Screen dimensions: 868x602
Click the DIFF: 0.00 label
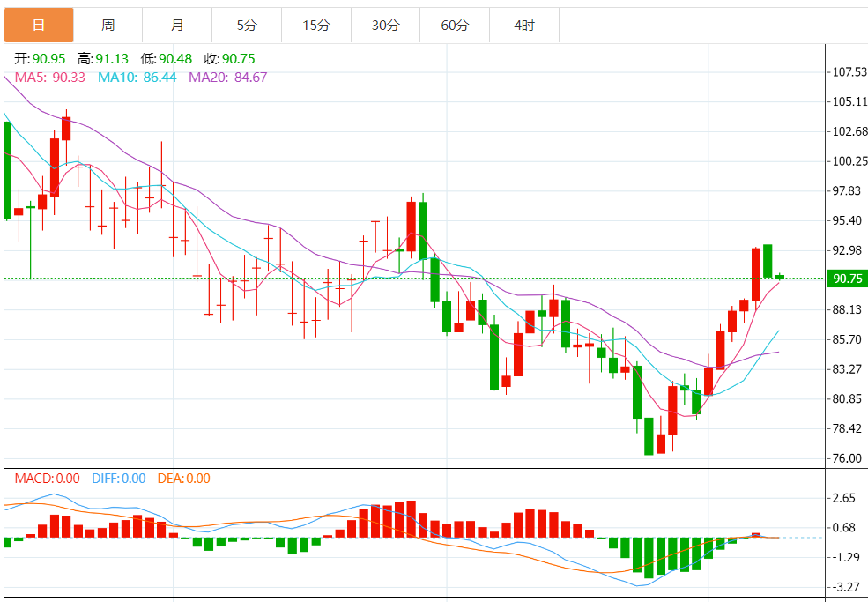pos(119,479)
